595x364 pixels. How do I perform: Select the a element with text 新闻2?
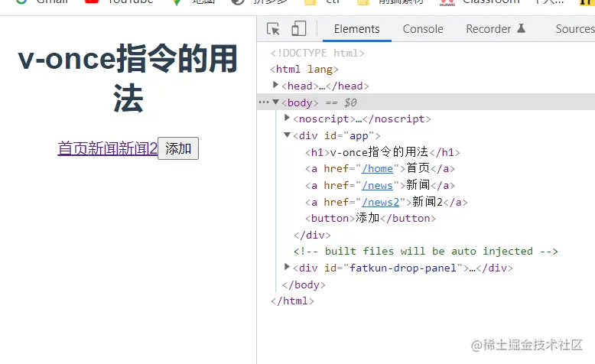pos(386,202)
